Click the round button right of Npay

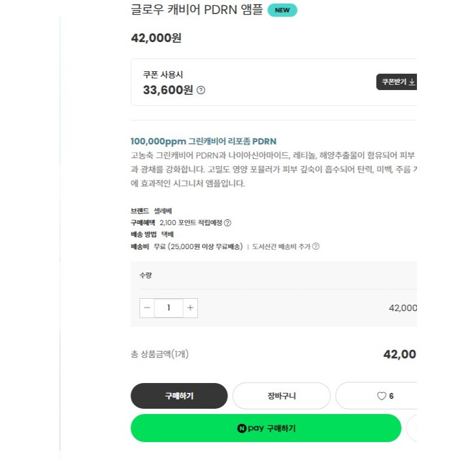[412, 428]
